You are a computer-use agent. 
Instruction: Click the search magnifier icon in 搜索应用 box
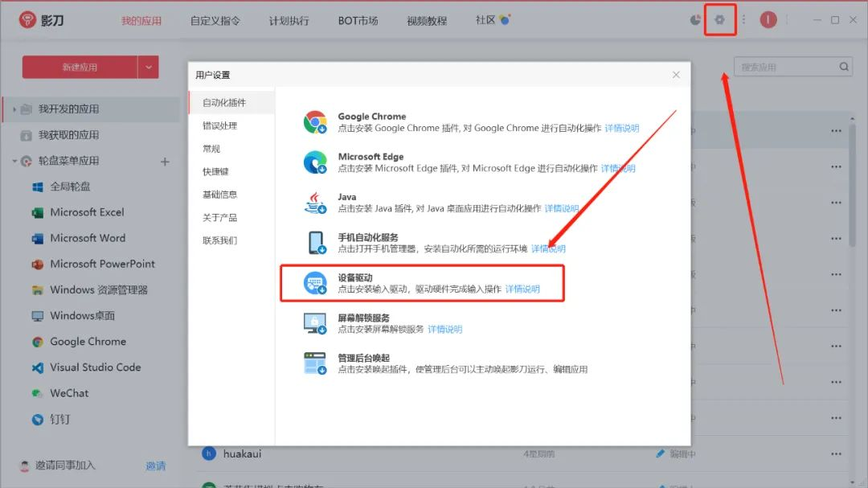(x=844, y=67)
